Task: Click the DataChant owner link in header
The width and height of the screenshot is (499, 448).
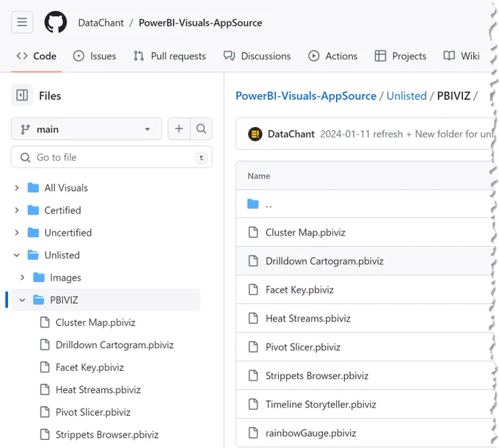Action: click(x=101, y=23)
